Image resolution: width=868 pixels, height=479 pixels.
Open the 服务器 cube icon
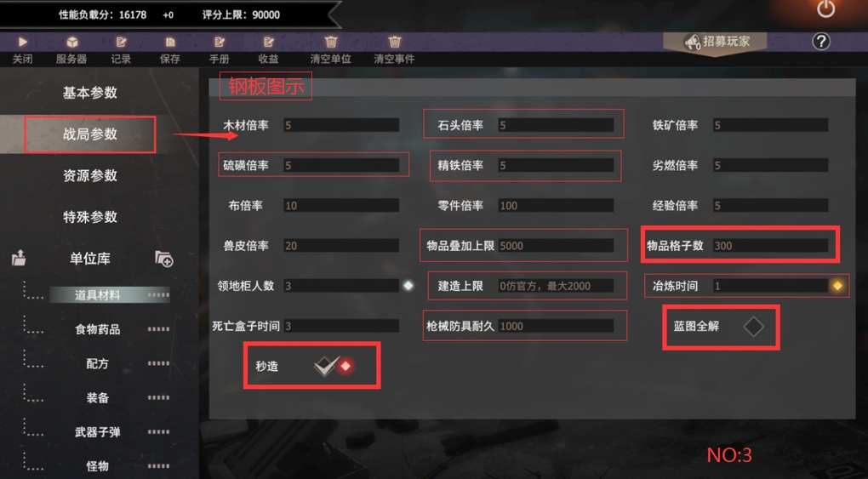pyautogui.click(x=72, y=42)
